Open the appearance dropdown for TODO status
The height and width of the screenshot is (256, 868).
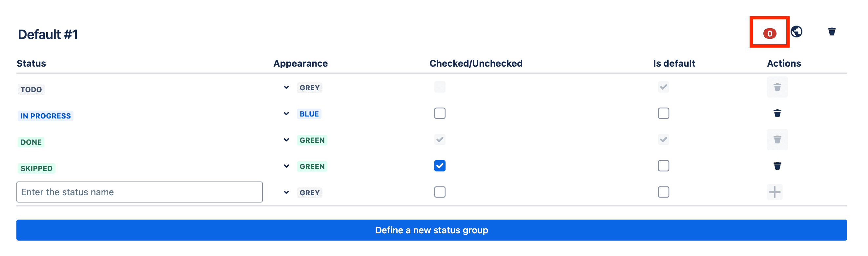click(x=286, y=87)
